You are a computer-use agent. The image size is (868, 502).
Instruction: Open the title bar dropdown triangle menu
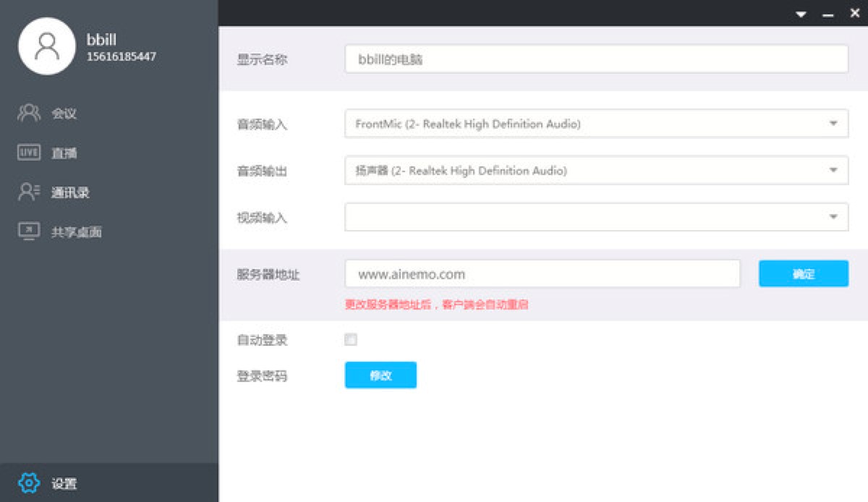pyautogui.click(x=801, y=14)
